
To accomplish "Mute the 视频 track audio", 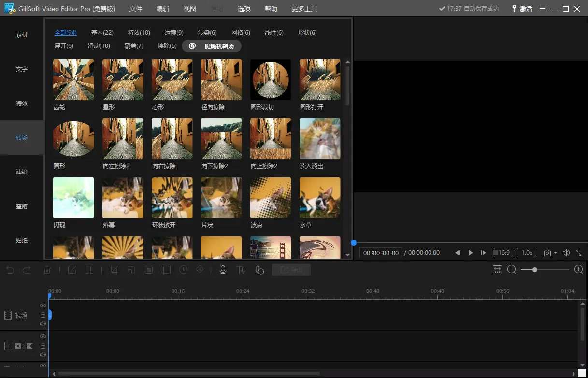I will tap(43, 324).
